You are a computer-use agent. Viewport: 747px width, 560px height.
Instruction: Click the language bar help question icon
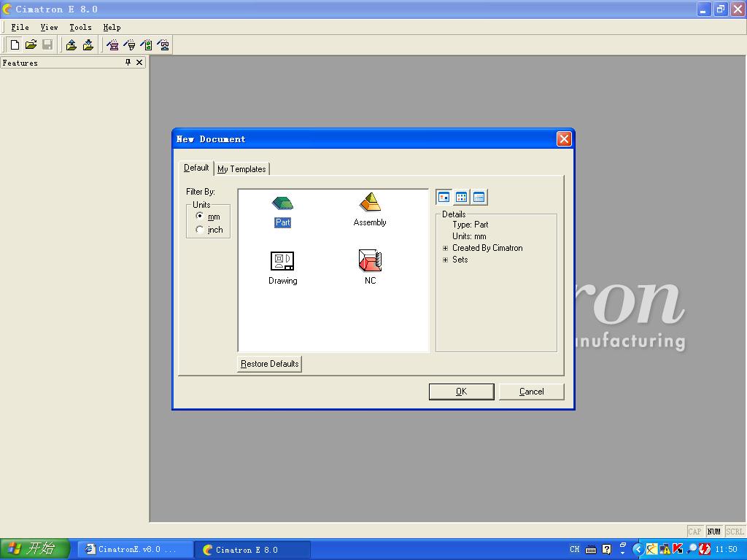(x=606, y=549)
